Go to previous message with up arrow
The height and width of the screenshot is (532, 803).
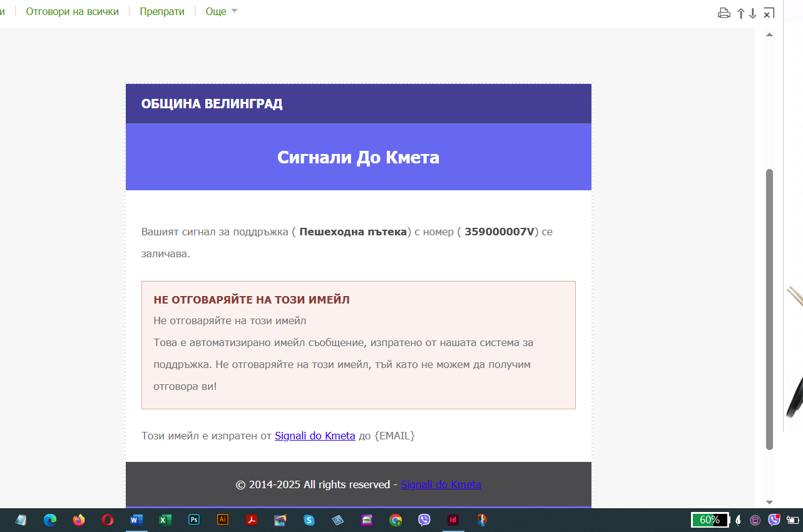pos(740,13)
